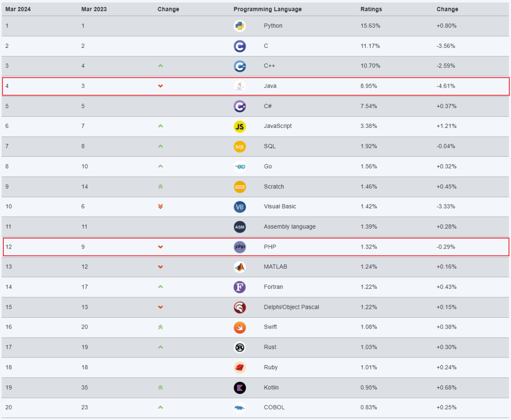The image size is (511, 420).
Task: Click the black Kotlin K icon
Action: (x=240, y=388)
